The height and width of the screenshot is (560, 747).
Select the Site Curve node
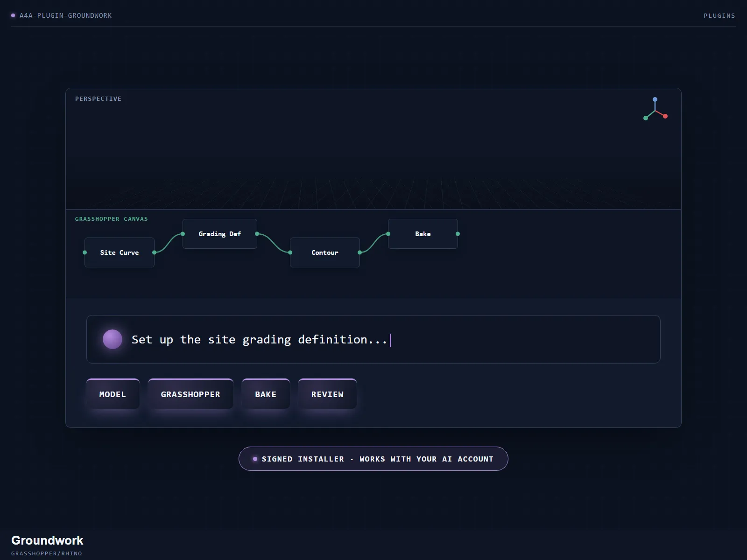coord(120,252)
